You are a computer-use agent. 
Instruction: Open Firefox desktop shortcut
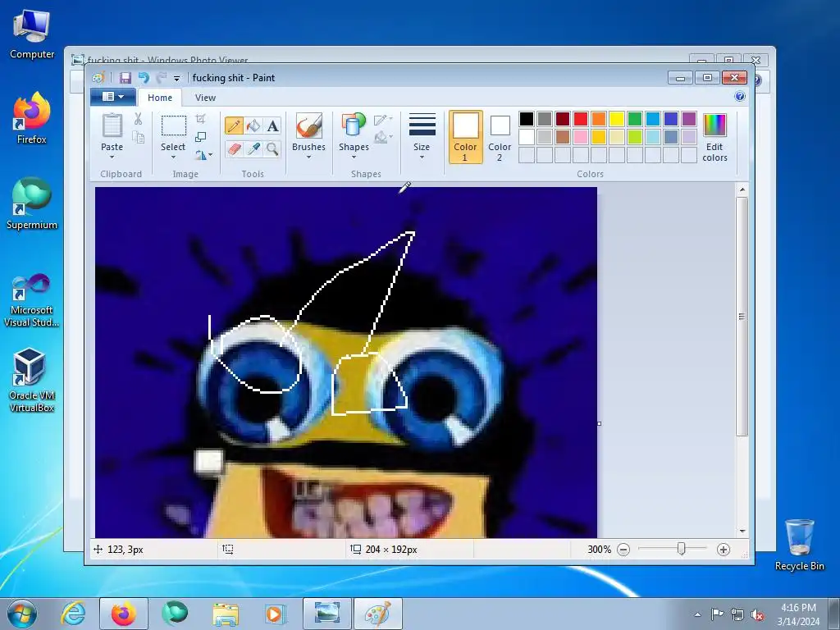32,118
